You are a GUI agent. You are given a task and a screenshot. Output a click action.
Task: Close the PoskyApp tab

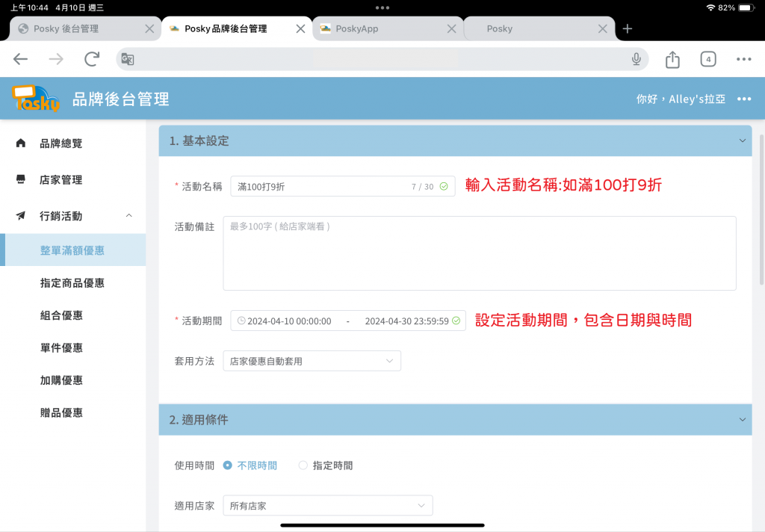[x=452, y=29]
